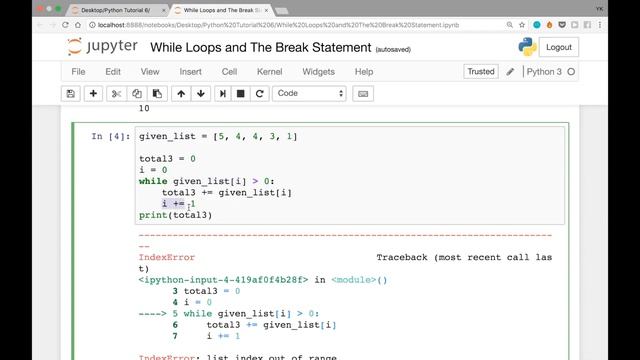640x360 pixels.
Task: Click the 'while given_list[i] > 0:' editor line
Action: pos(207,181)
